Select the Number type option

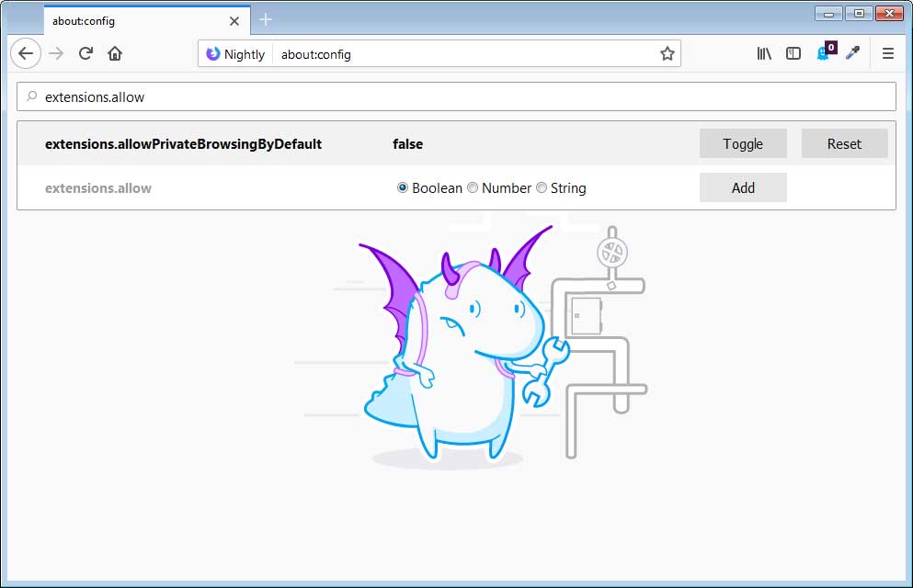click(x=473, y=187)
